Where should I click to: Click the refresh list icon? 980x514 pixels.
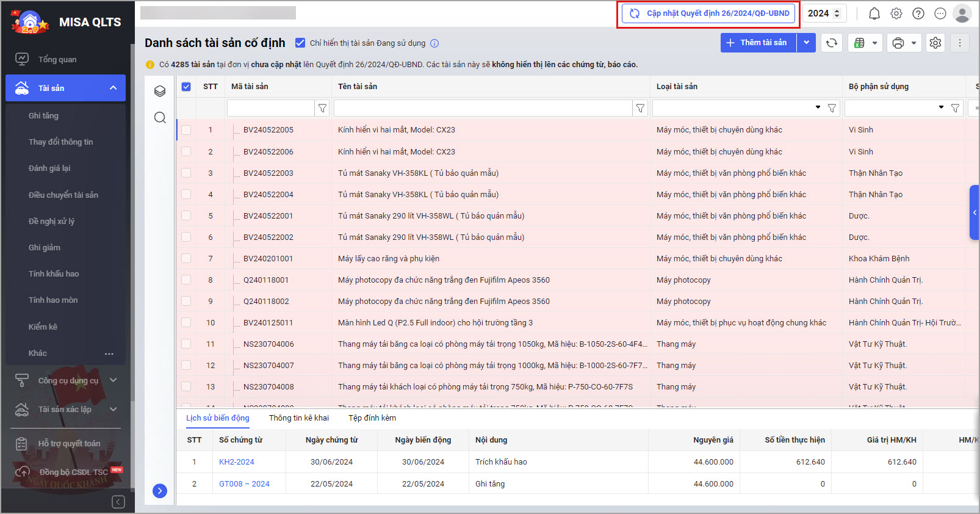[x=831, y=43]
